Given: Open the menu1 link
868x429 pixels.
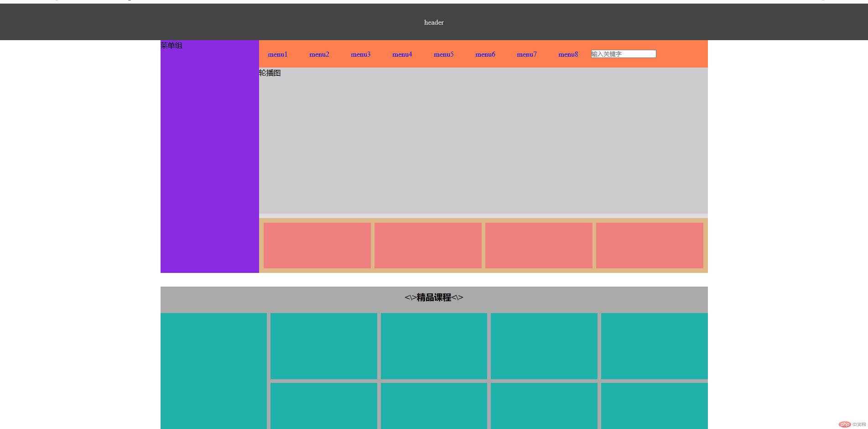Looking at the screenshot, I should coord(277,54).
